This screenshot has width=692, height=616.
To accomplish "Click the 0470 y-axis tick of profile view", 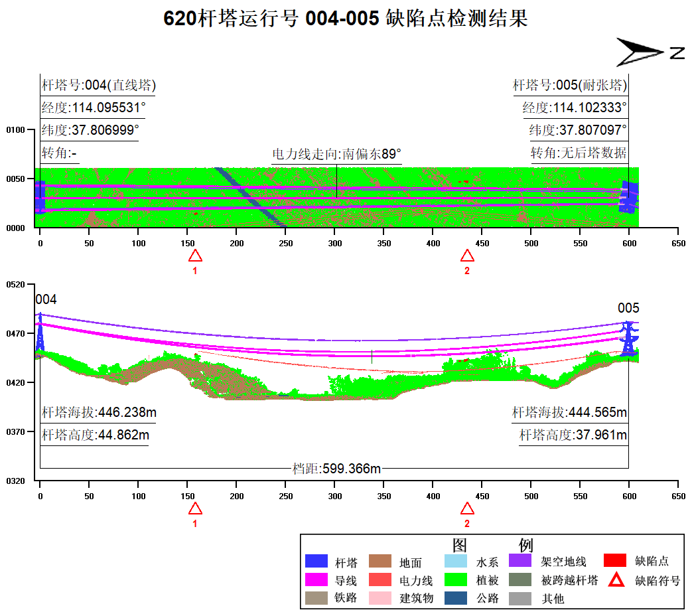I will pyautogui.click(x=15, y=333).
